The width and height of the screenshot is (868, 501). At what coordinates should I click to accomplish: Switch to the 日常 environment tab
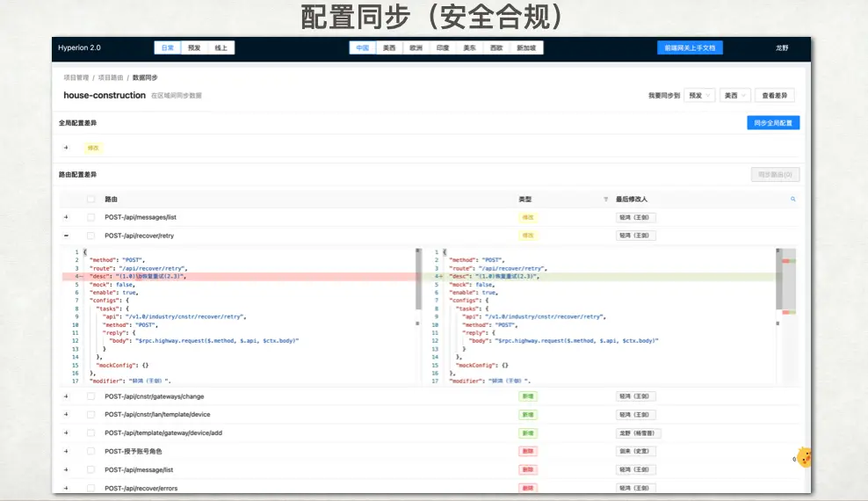pyautogui.click(x=168, y=48)
